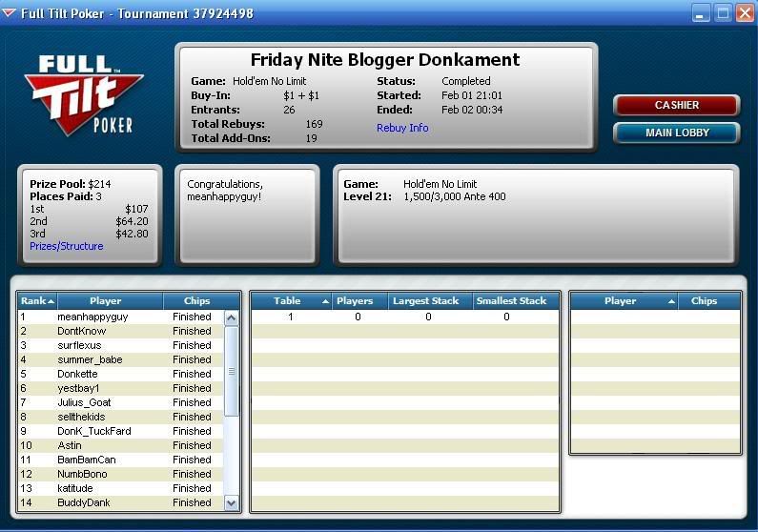Click the Largest Stack column header
Screen dimensions: 758x532
click(426, 300)
